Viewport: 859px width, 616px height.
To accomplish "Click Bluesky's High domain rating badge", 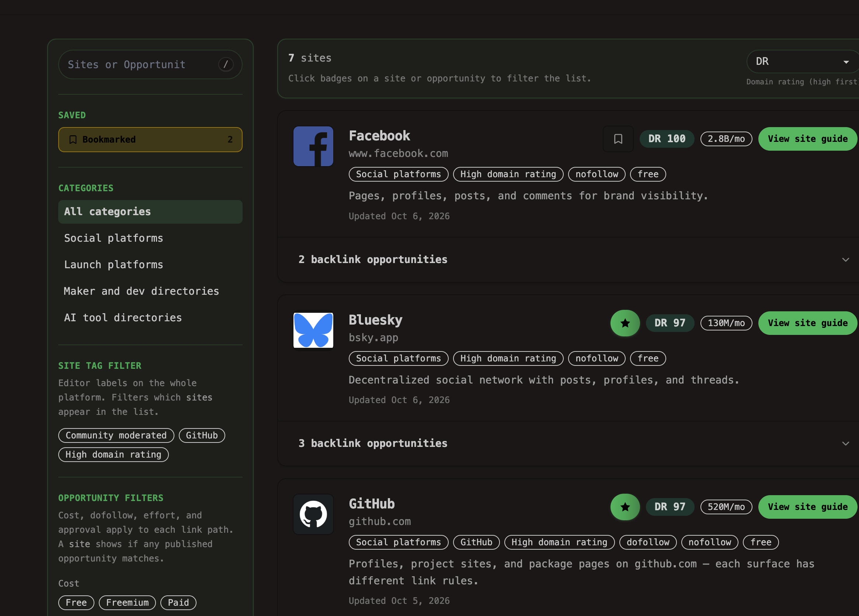I will coord(508,358).
